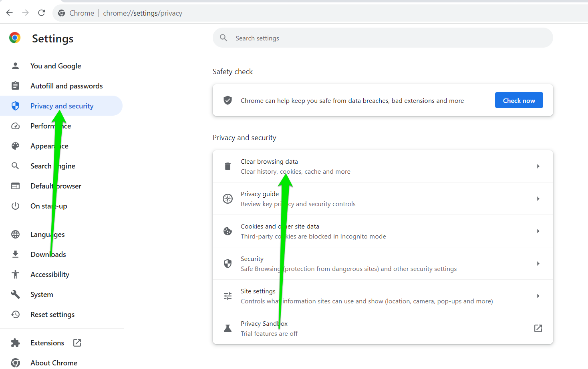
Task: Open Downloads settings
Action: (61, 255)
